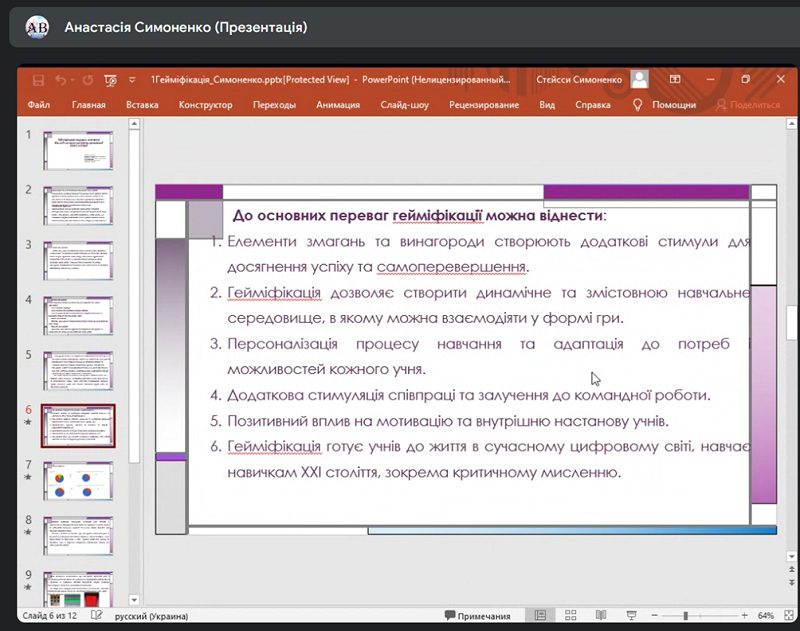This screenshot has width=800, height=631.
Task: Click the Undo arrow icon
Action: coord(61,80)
